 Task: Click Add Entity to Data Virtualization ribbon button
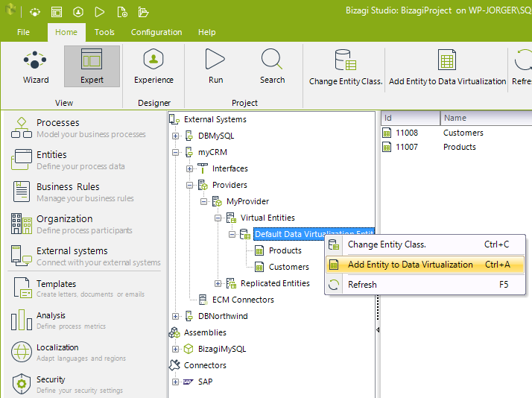point(447,67)
